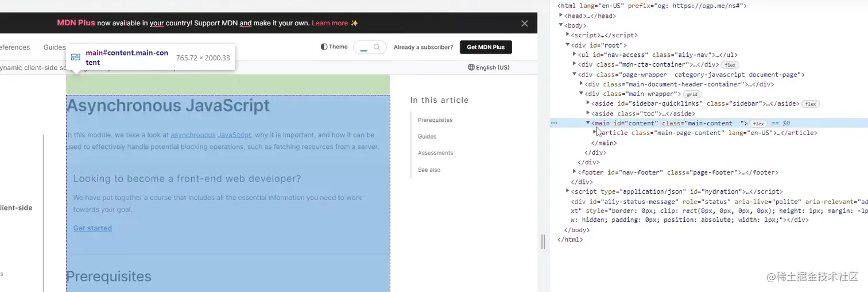Click flex badge on sidebar-quicklinks aside
This screenshot has height=292, width=868.
(x=811, y=104)
